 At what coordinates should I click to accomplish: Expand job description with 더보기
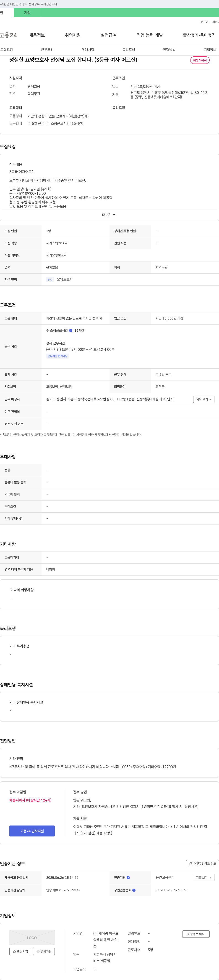(x=109, y=215)
